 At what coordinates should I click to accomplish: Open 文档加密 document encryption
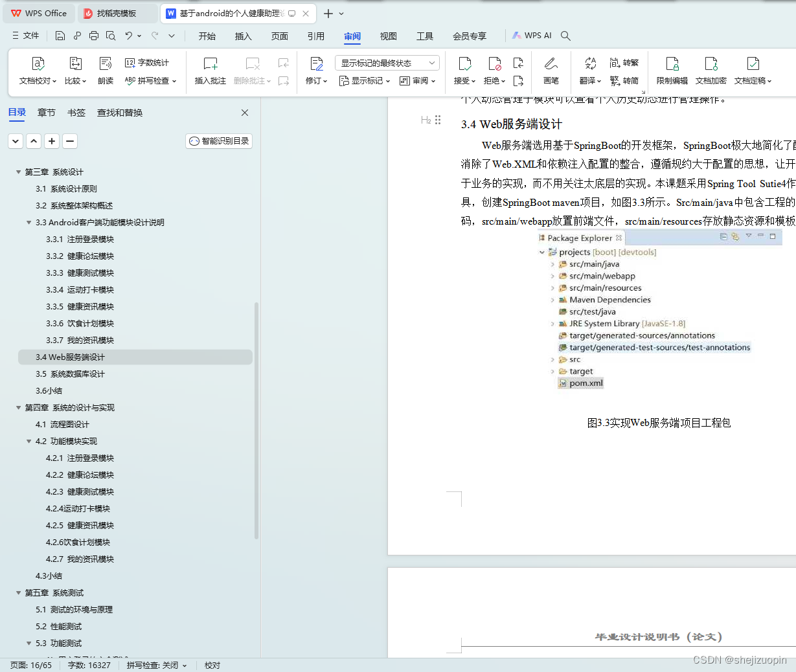(x=711, y=70)
